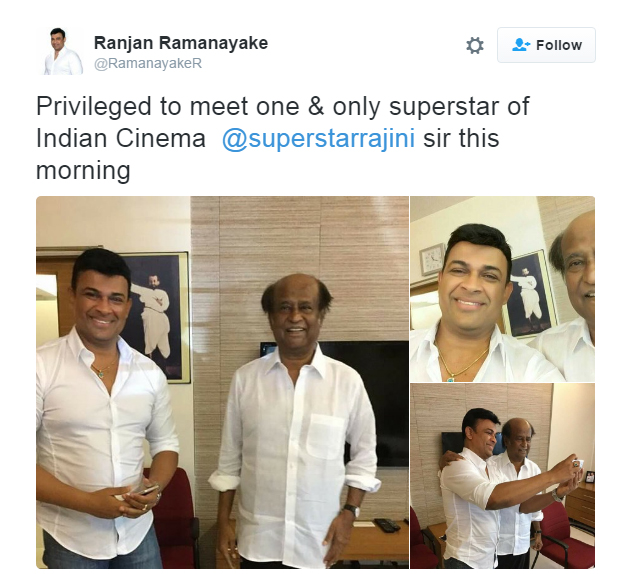Open the @superstarrajini mention link

click(318, 138)
